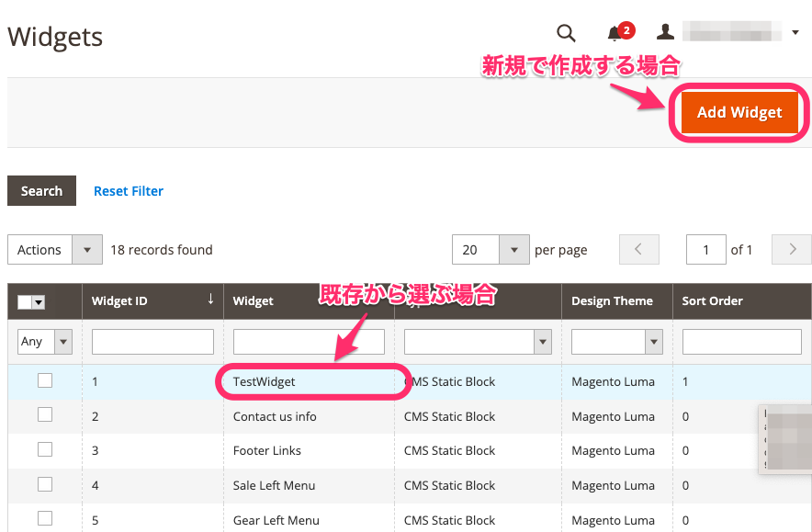Screen dimensions: 812x532
Task: Check the checkbox for the Footer Links row
Action: [x=45, y=450]
